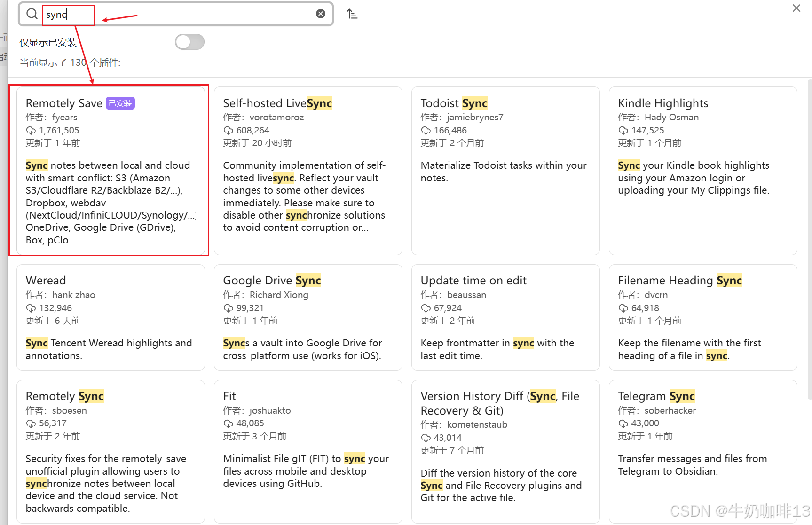The image size is (812, 525).
Task: Close the plugin browser dialog
Action: [x=796, y=8]
